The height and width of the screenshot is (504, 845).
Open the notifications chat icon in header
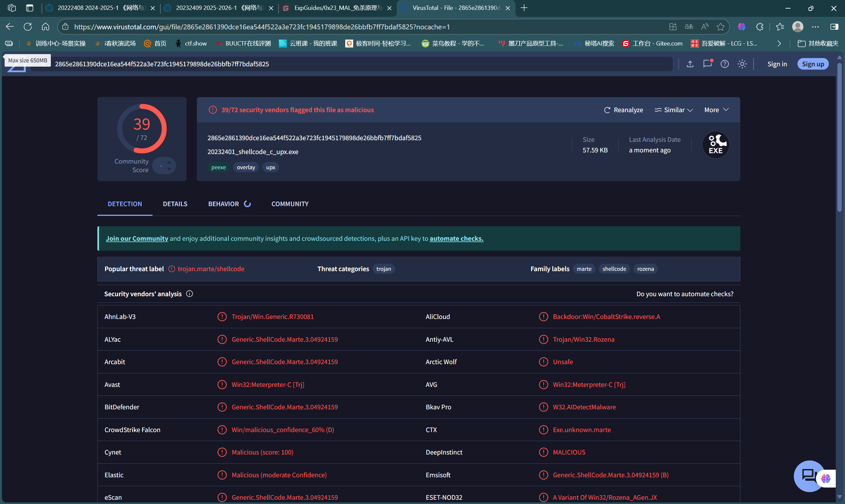707,64
